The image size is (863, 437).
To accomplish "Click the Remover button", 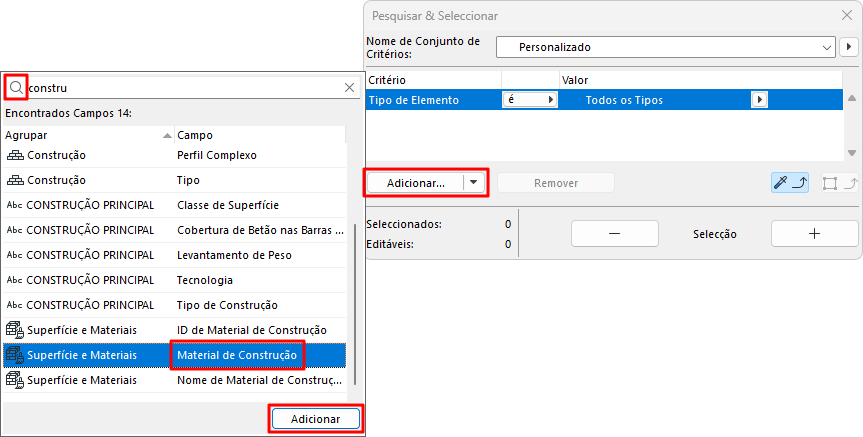I will click(x=556, y=183).
